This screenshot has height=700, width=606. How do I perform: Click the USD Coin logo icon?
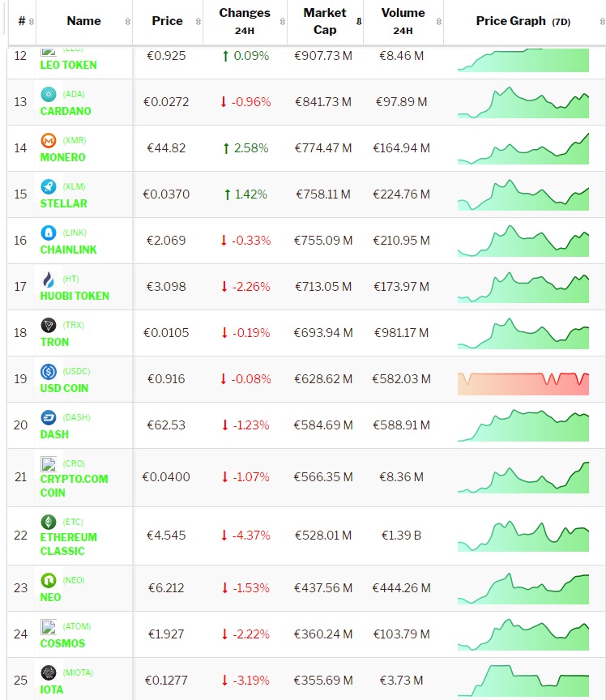click(x=49, y=372)
